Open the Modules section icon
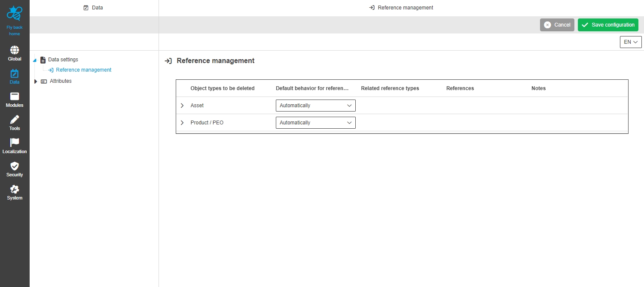Screen dimensions: 644x287 (15, 97)
